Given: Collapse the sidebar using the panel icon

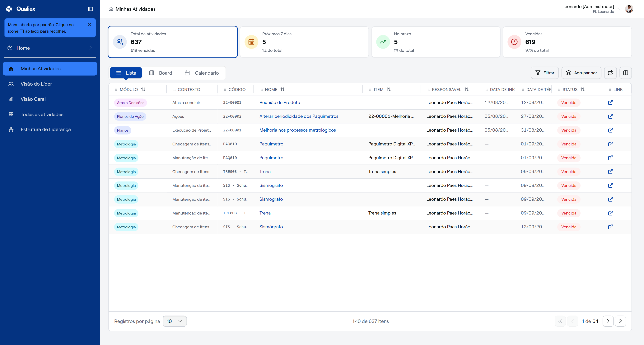Looking at the screenshot, I should (x=91, y=9).
